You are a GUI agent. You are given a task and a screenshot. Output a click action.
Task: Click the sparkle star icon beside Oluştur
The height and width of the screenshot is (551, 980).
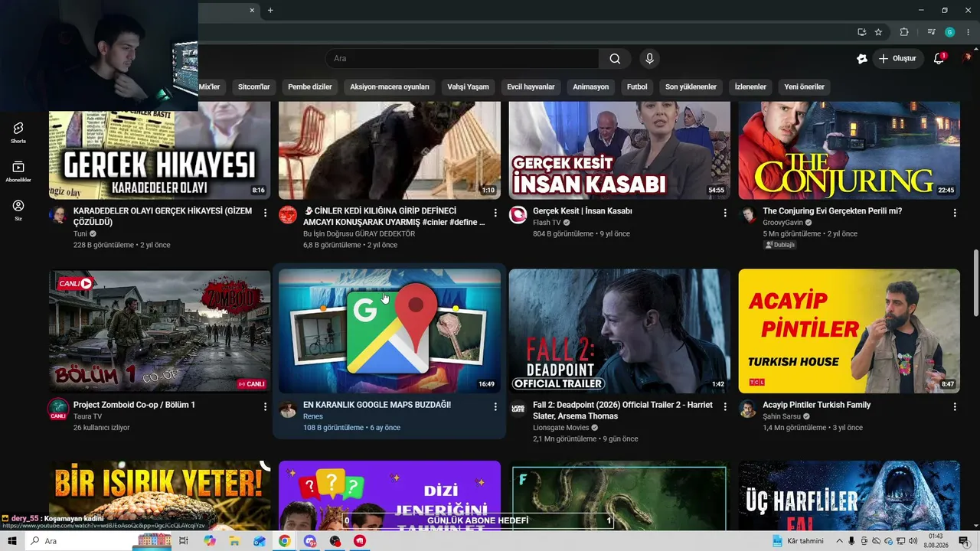pyautogui.click(x=861, y=59)
